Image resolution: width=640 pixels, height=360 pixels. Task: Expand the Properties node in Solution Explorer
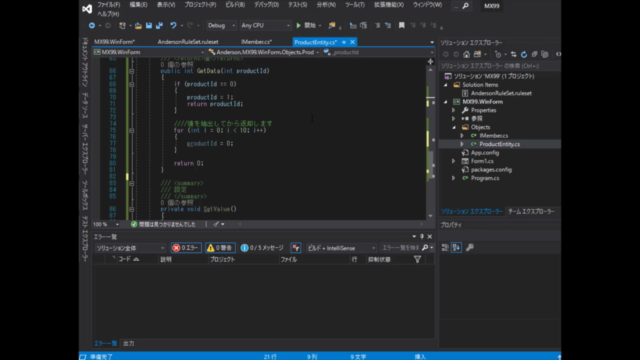pyautogui.click(x=454, y=110)
